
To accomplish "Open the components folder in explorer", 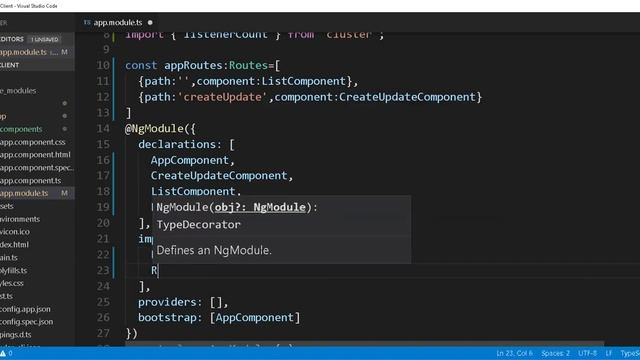I will 21,129.
